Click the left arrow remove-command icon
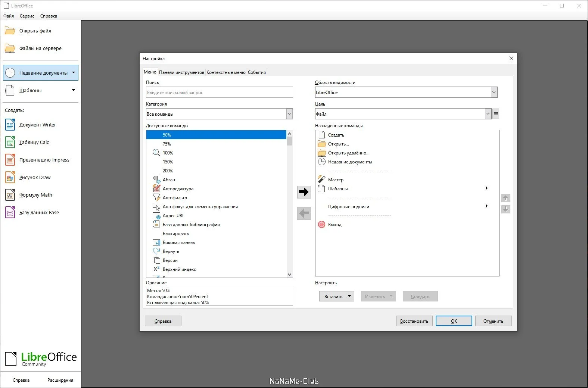 [x=304, y=213]
